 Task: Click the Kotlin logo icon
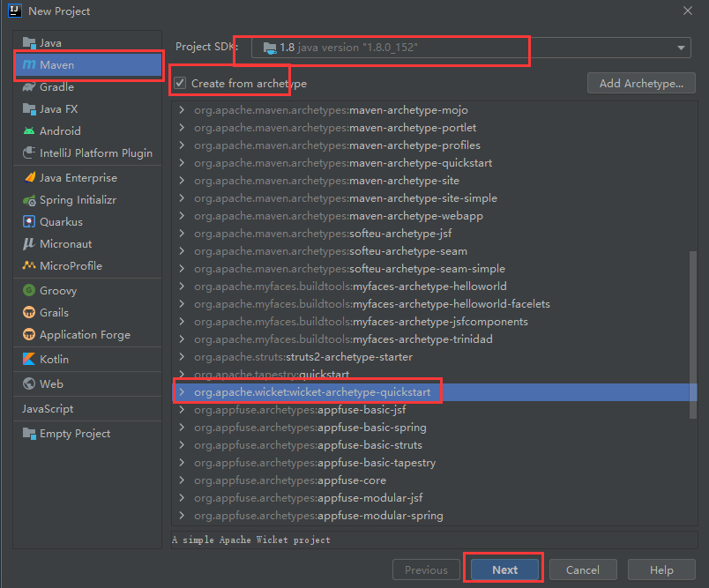29,359
